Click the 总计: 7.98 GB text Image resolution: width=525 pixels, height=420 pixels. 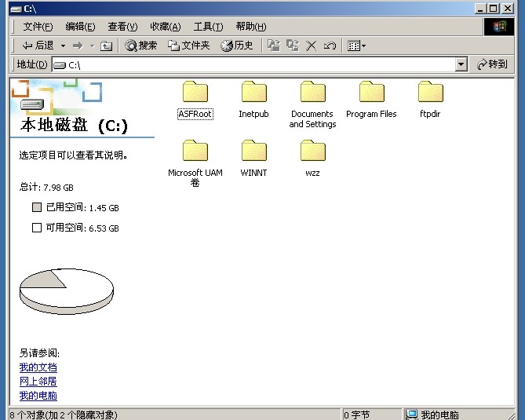46,187
